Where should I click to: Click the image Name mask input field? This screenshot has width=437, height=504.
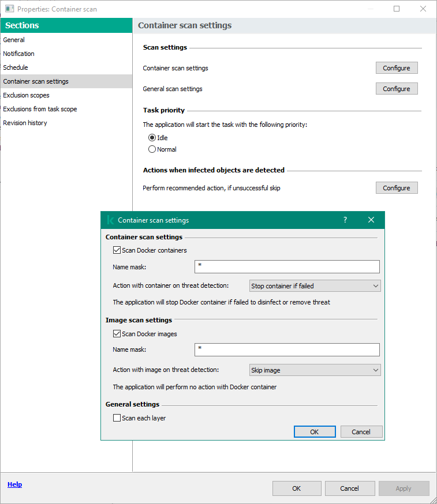pos(287,349)
